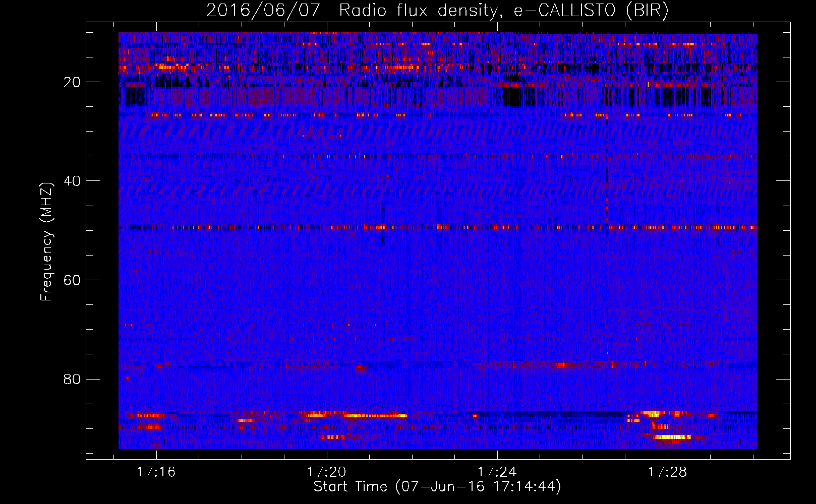Click the 'Start Time (07-Jun-16 17:14:44)' label

[437, 487]
